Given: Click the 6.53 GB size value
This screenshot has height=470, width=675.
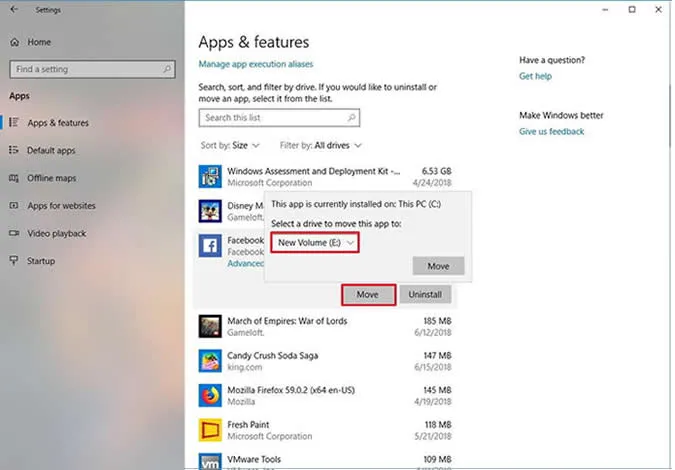Looking at the screenshot, I should pyautogui.click(x=437, y=171).
